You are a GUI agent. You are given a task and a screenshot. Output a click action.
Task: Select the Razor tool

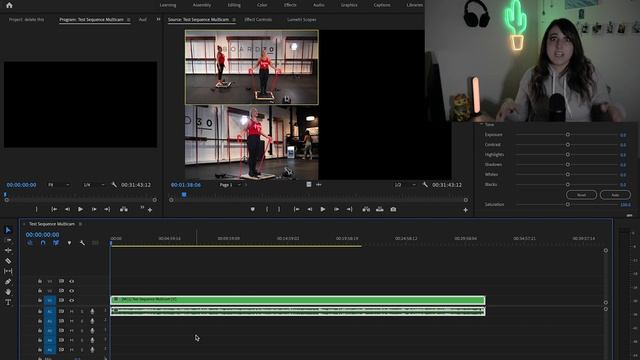click(x=8, y=261)
